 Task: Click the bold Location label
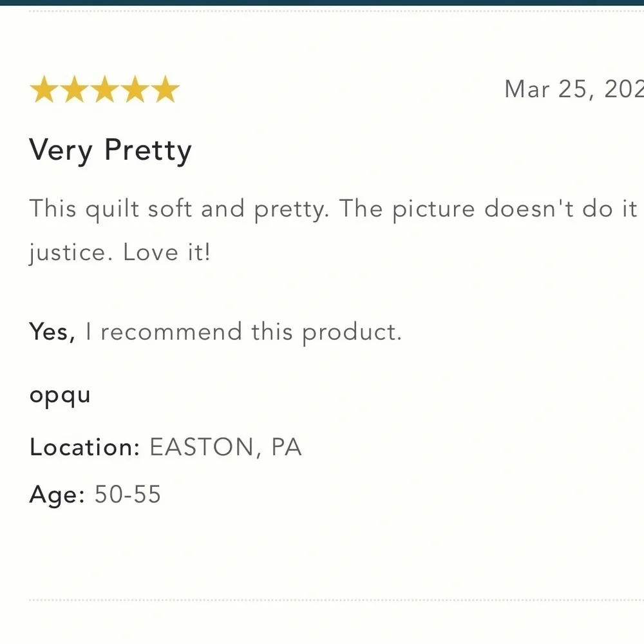(x=85, y=447)
